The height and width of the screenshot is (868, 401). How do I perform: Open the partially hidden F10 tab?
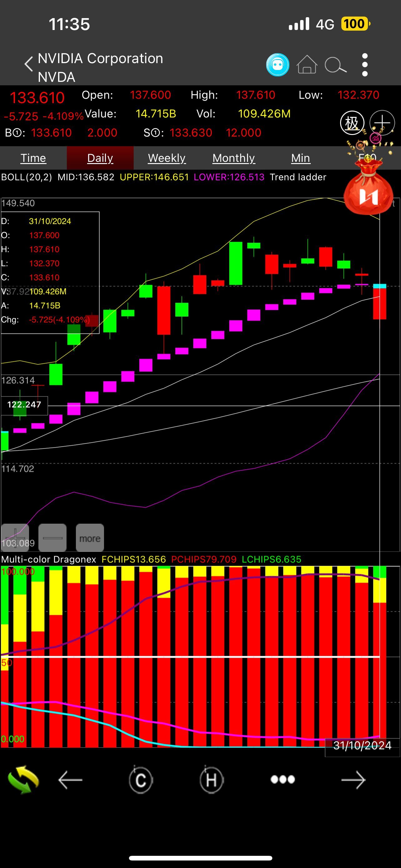pyautogui.click(x=367, y=158)
